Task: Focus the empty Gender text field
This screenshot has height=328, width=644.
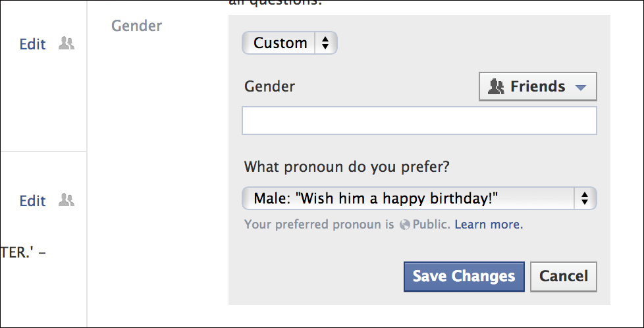Action: pos(419,121)
